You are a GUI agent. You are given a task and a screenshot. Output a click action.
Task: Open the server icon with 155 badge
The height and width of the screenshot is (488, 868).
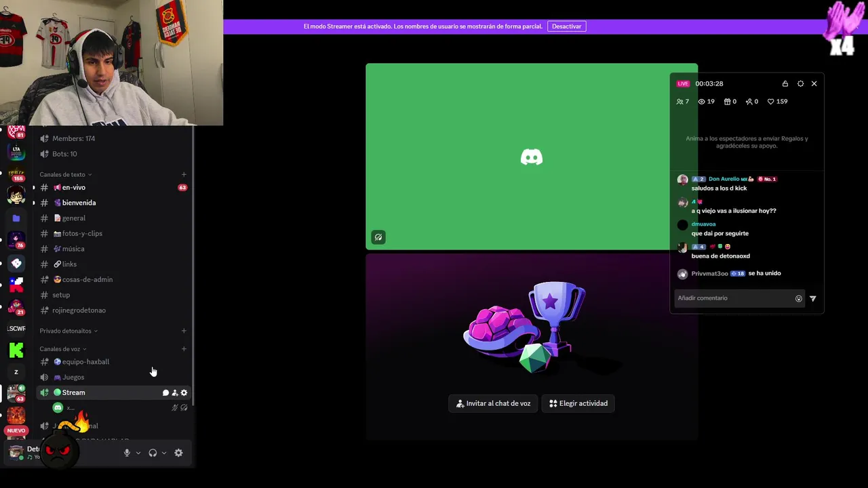point(16,174)
